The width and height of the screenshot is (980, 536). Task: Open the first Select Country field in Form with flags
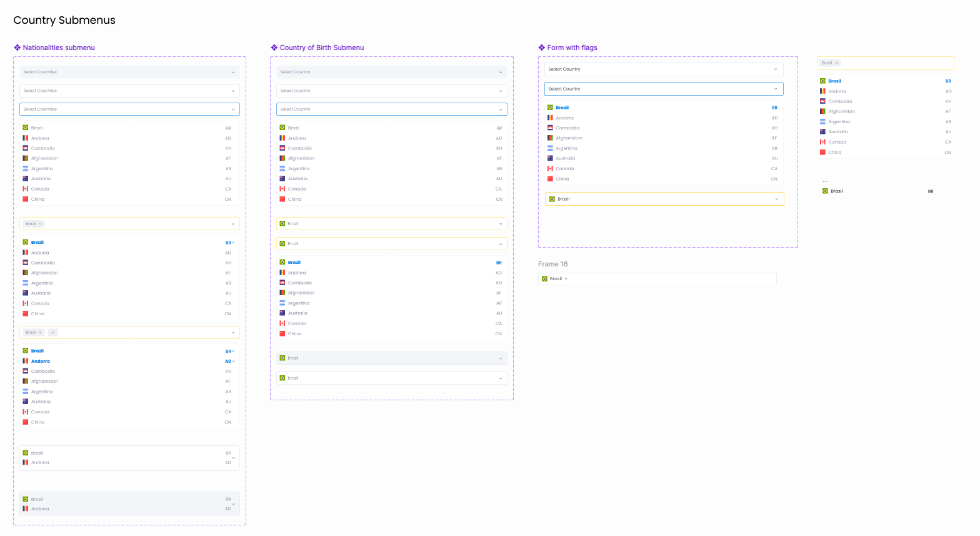click(x=663, y=69)
